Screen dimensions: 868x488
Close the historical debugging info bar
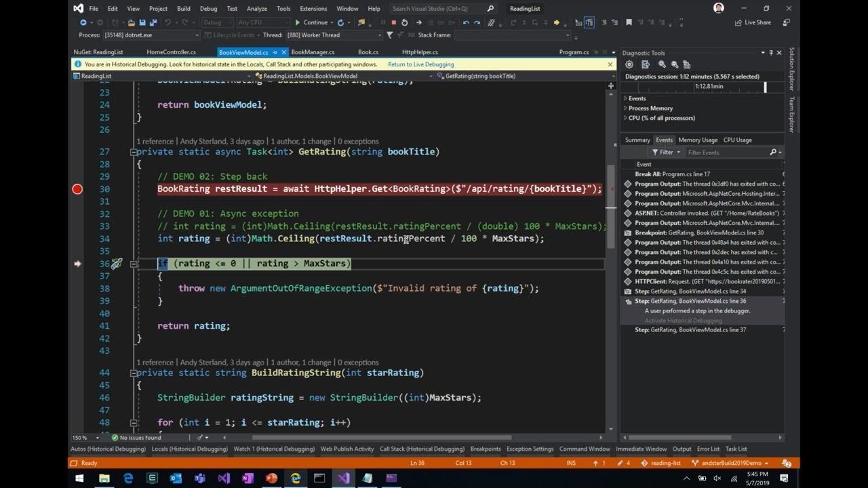(610, 64)
